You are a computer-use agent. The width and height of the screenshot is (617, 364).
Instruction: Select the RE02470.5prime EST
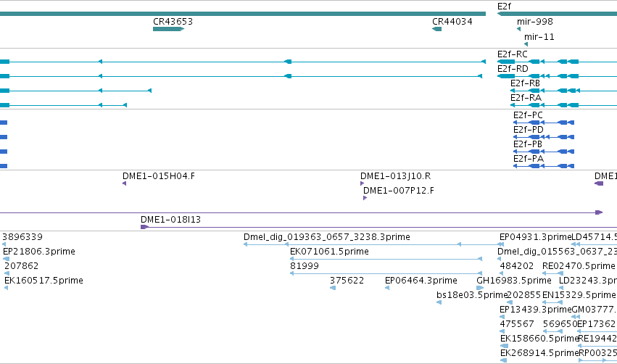pyautogui.click(x=552, y=273)
